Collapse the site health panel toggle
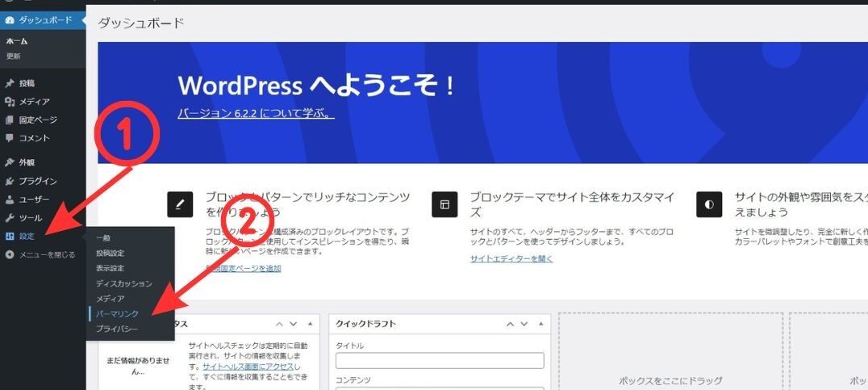 [x=310, y=324]
